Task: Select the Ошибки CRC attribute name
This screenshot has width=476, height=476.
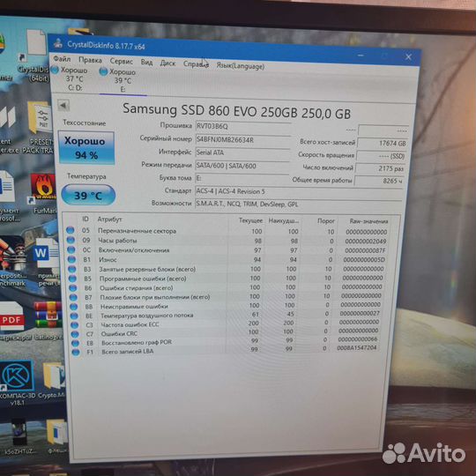Action: [x=119, y=333]
